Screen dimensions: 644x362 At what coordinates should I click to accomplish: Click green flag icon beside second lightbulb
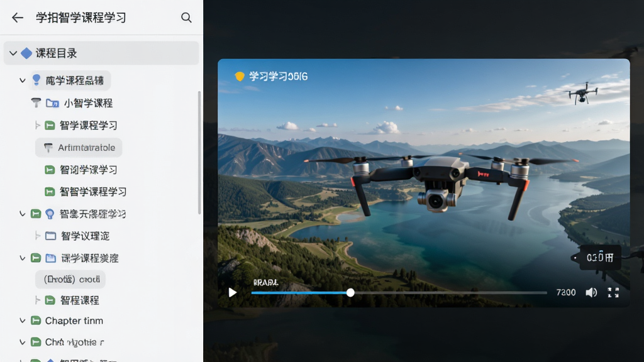36,214
